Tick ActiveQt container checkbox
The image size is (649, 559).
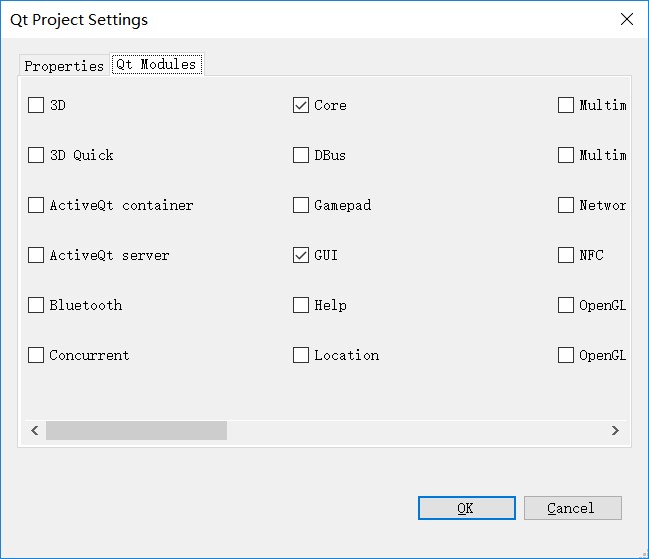click(36, 205)
